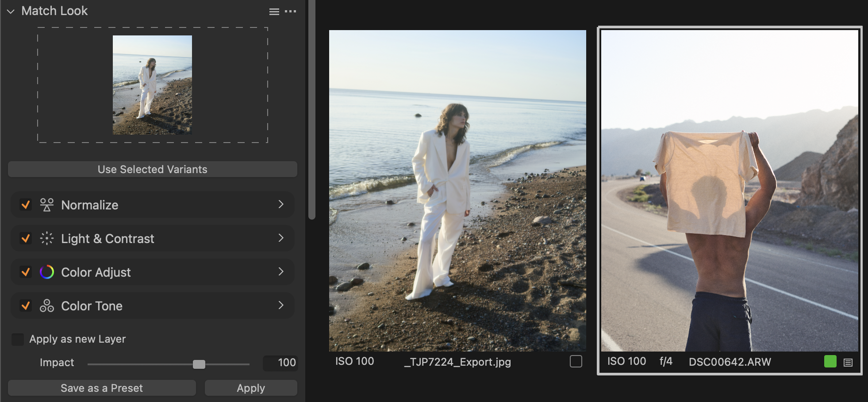The height and width of the screenshot is (402, 868).
Task: Click the Use Selected Variants button
Action: coord(152,170)
